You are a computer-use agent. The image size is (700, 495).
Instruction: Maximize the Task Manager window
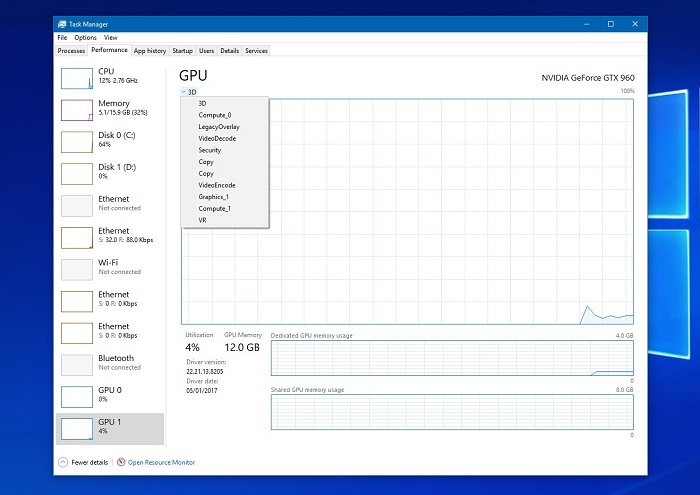click(611, 24)
